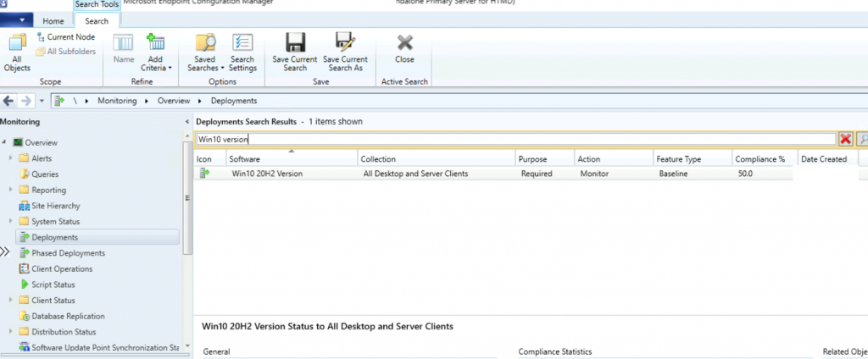Sort by Collection column header

tap(437, 159)
